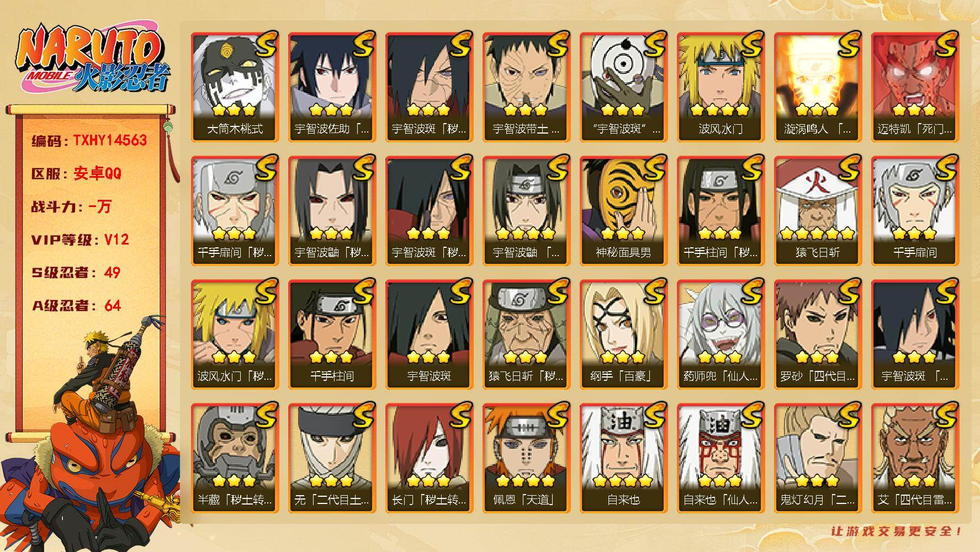Choose the 纲手「百豪」 ninja card
Screen dimensions: 980x552
click(623, 335)
